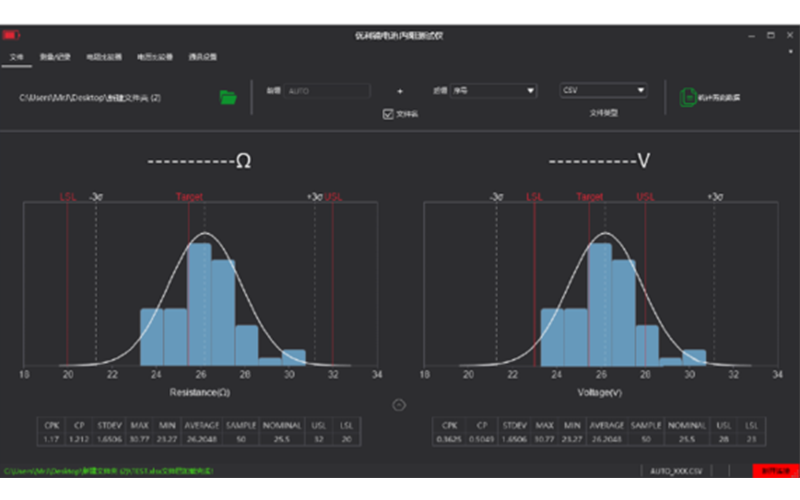The width and height of the screenshot is (800, 500).
Task: Open the 序号 dropdown
Action: pos(493,91)
